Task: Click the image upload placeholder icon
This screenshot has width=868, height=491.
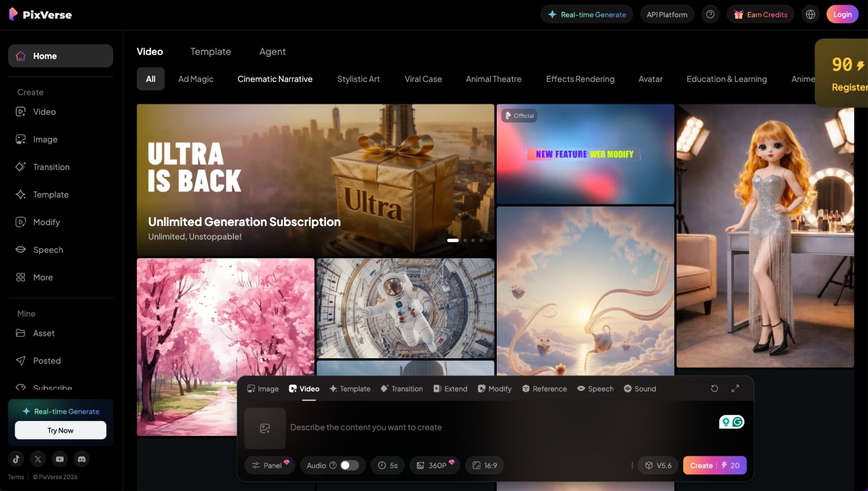Action: (265, 428)
